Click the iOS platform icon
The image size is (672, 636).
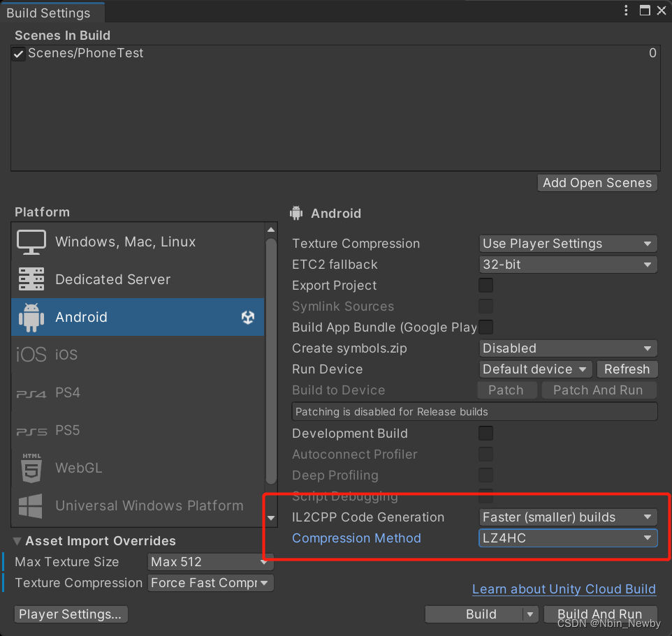pyautogui.click(x=31, y=355)
